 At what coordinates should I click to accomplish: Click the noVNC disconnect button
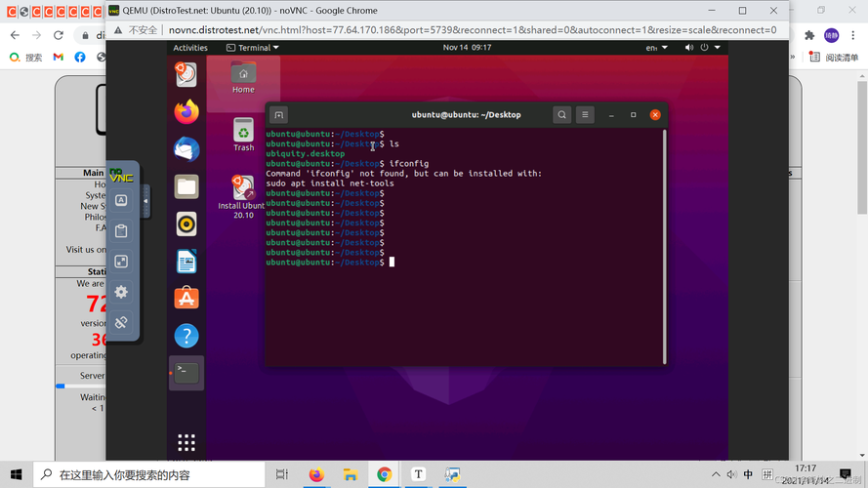point(121,322)
